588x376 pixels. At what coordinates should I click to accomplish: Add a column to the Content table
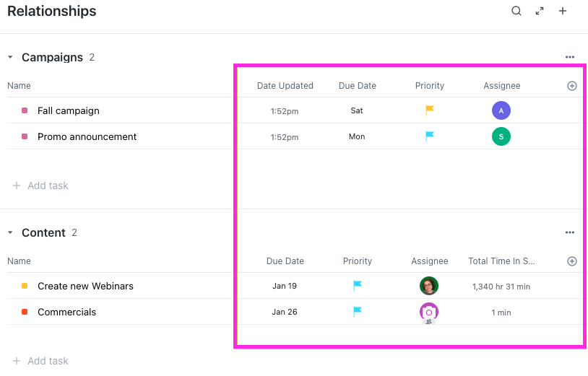572,261
